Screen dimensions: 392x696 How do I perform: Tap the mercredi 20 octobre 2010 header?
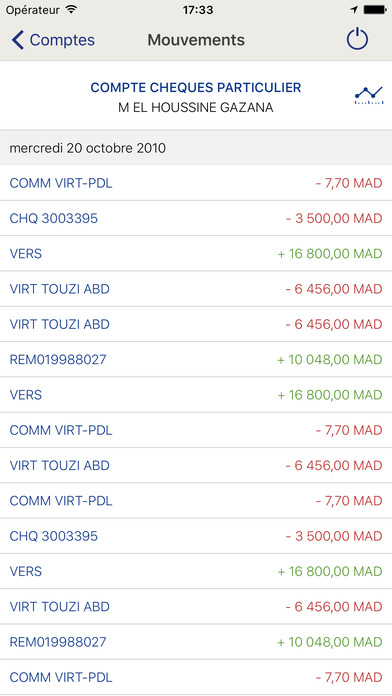[196, 148]
